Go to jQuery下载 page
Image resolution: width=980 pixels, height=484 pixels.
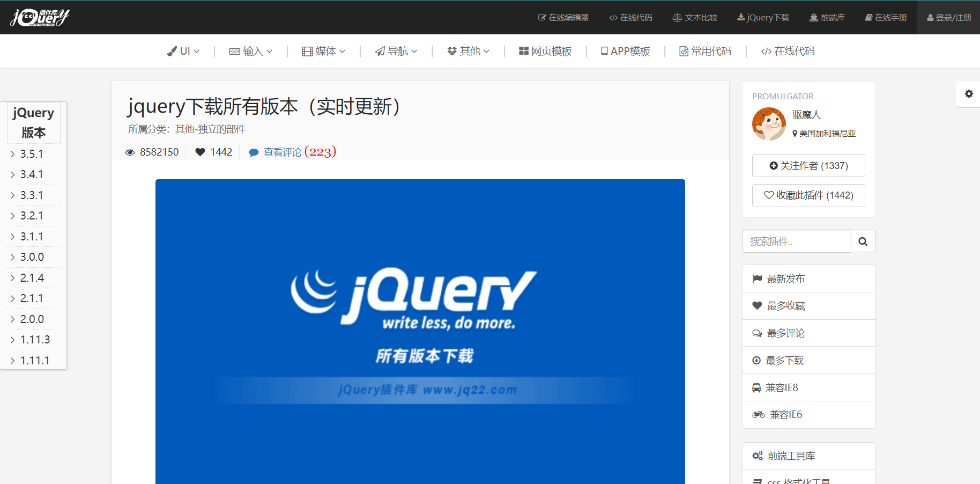pyautogui.click(x=763, y=18)
